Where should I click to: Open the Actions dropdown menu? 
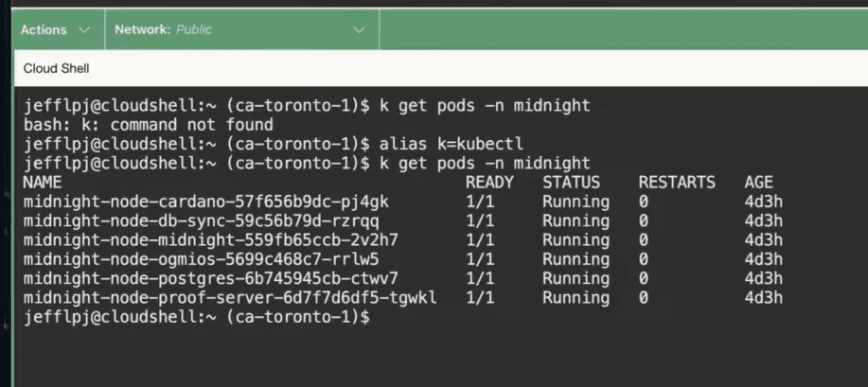click(x=55, y=30)
